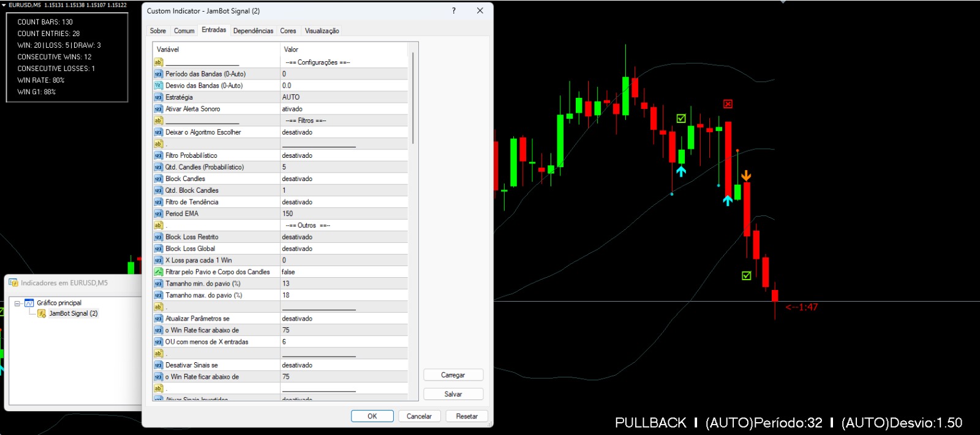This screenshot has width=980, height=435.
Task: Switch to the Cores tab
Action: pos(288,31)
